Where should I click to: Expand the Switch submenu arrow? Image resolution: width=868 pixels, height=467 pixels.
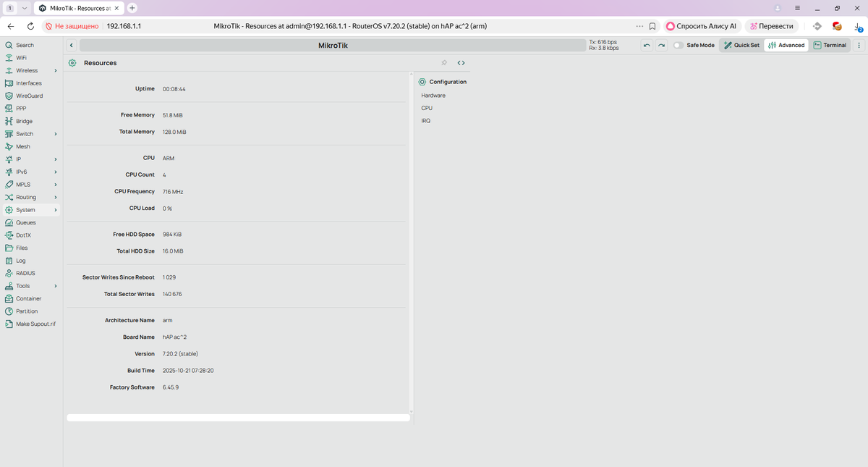[x=56, y=134]
